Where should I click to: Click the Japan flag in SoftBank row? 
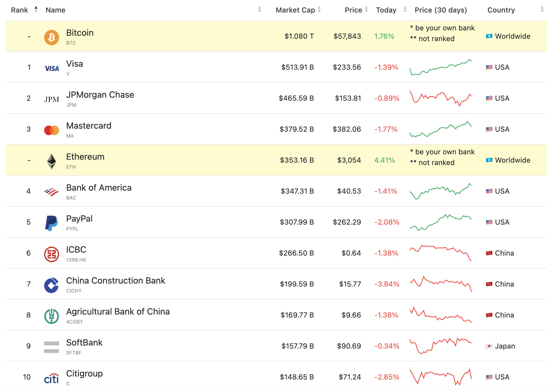click(489, 346)
